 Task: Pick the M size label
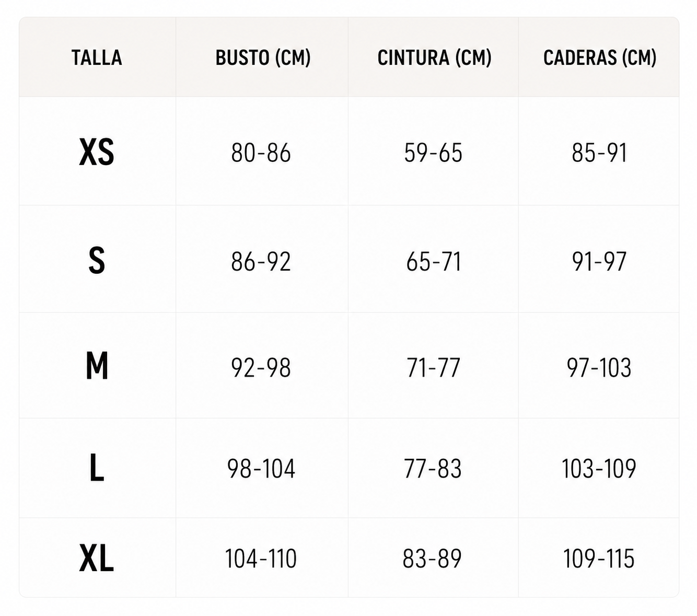[x=97, y=366]
